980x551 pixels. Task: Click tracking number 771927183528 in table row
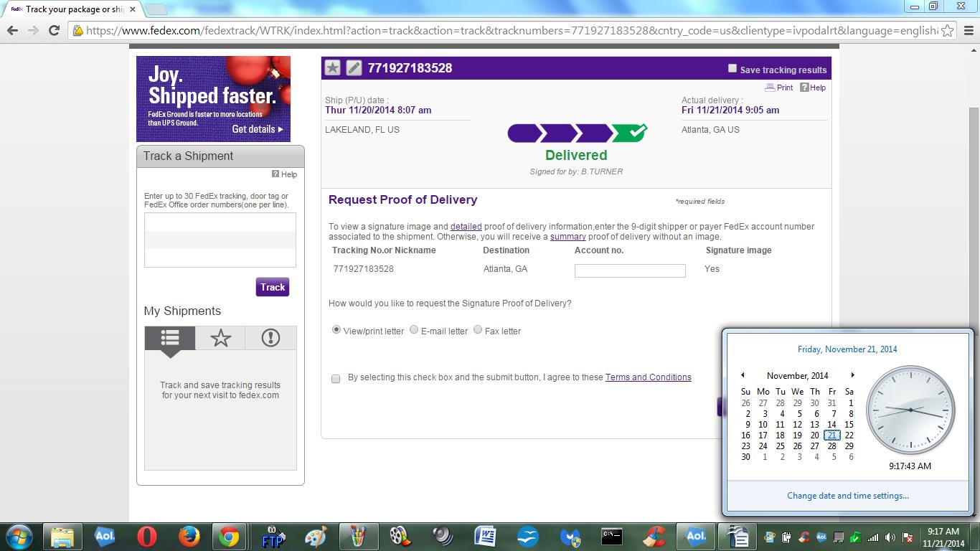tap(363, 269)
